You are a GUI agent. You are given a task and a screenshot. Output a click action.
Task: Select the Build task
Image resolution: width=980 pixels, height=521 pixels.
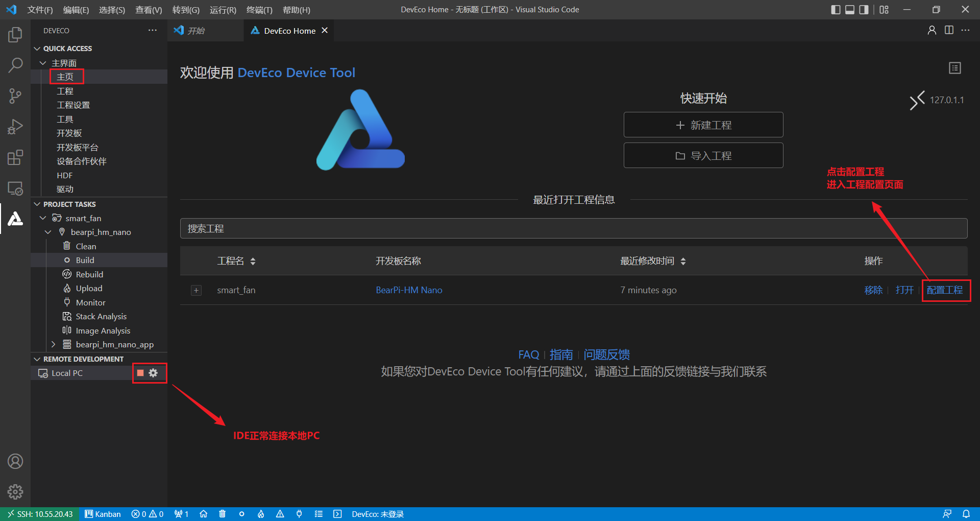(99, 260)
